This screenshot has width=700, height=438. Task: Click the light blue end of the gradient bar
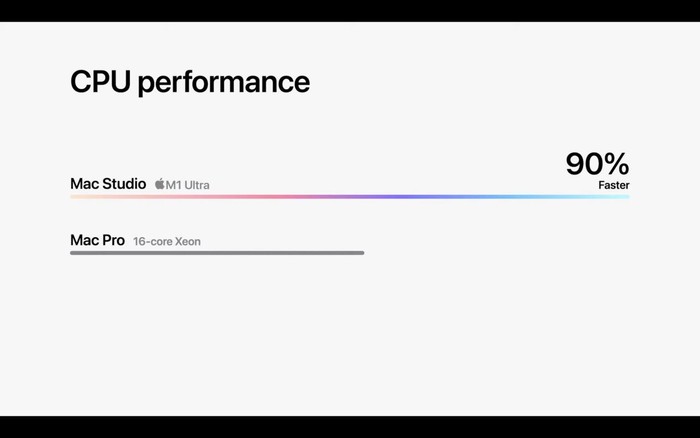pyautogui.click(x=607, y=196)
